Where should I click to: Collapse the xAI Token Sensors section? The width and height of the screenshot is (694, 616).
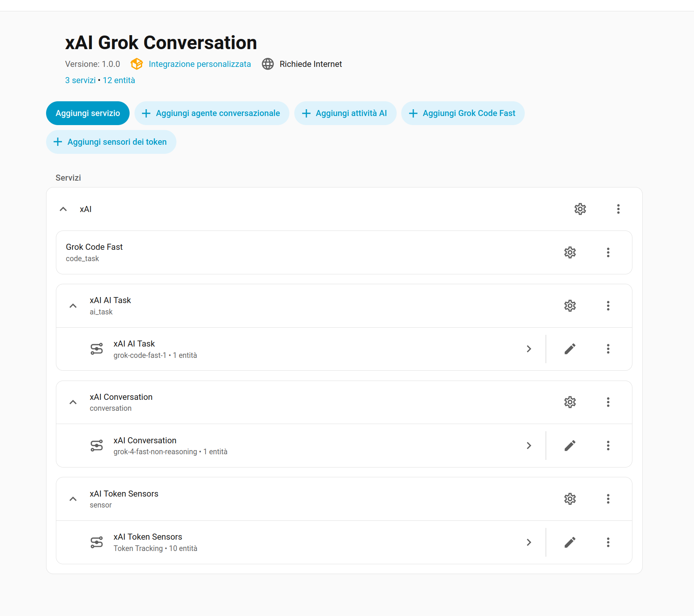coord(73,499)
